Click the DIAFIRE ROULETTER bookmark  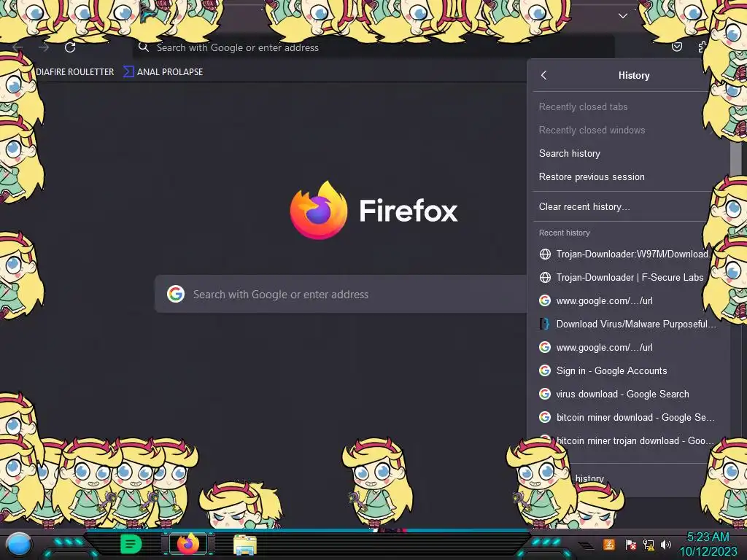[75, 72]
